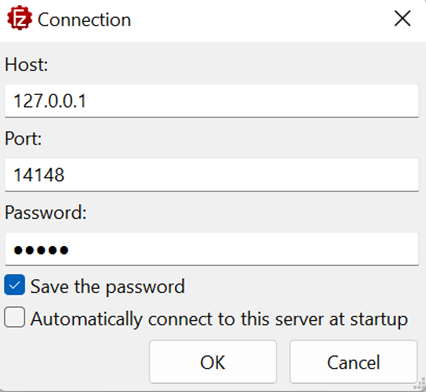Viewport: 426px width, 392px height.
Task: Place cursor in the 127.0.0.1 address text
Action: 50,101
